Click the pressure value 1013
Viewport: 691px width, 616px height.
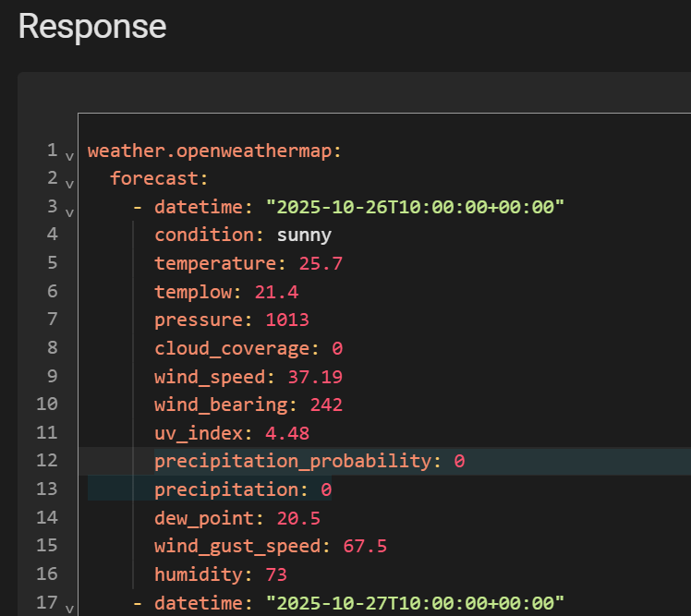click(x=287, y=320)
